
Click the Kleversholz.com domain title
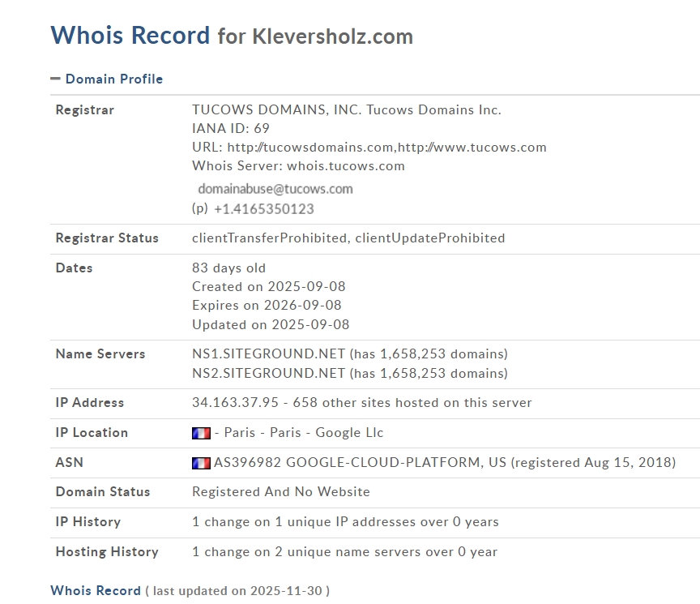[332, 36]
